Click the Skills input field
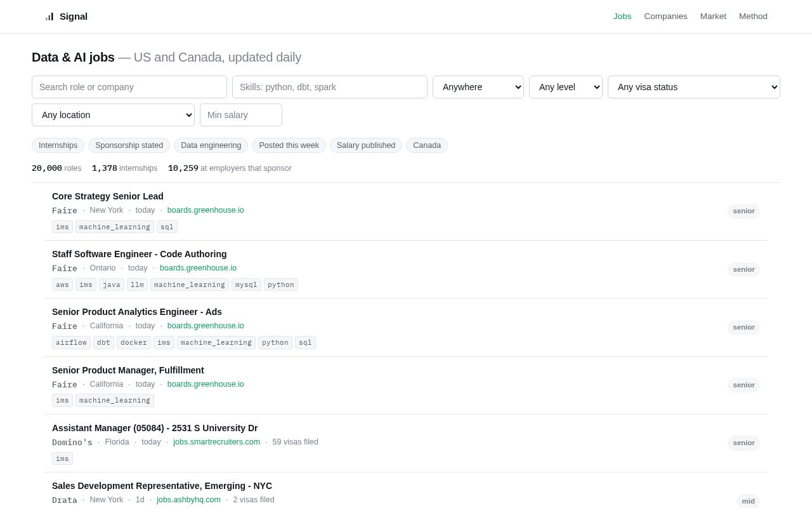 pos(330,87)
